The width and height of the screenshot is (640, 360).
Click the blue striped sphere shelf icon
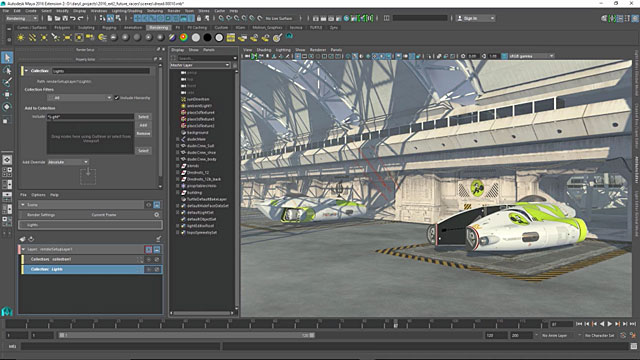[172, 38]
